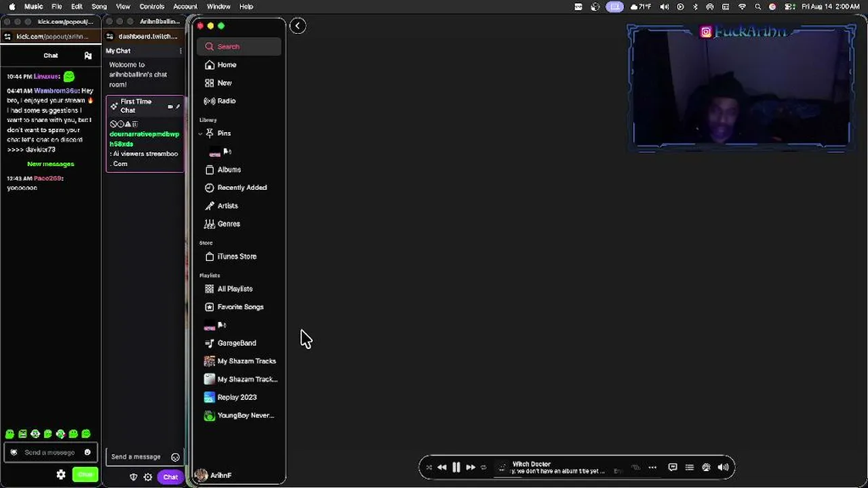Click the Witch Doctor song title

532,464
